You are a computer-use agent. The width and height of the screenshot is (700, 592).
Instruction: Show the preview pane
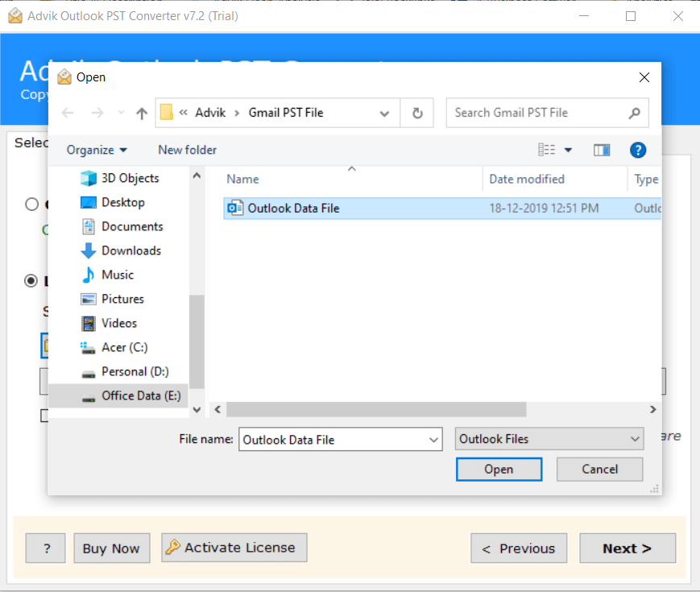[x=602, y=150]
